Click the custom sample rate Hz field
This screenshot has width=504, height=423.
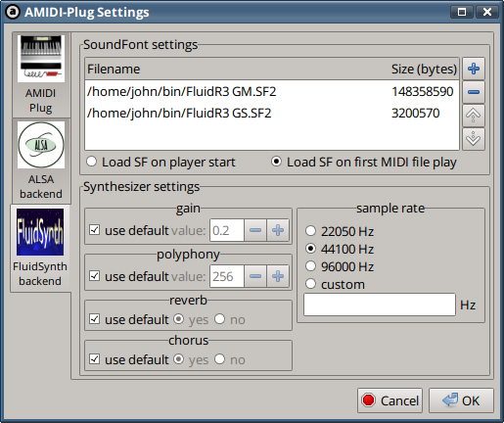[x=380, y=305]
